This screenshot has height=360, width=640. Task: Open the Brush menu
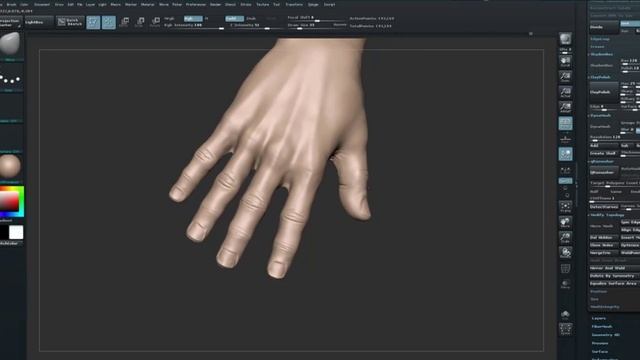[11, 4]
